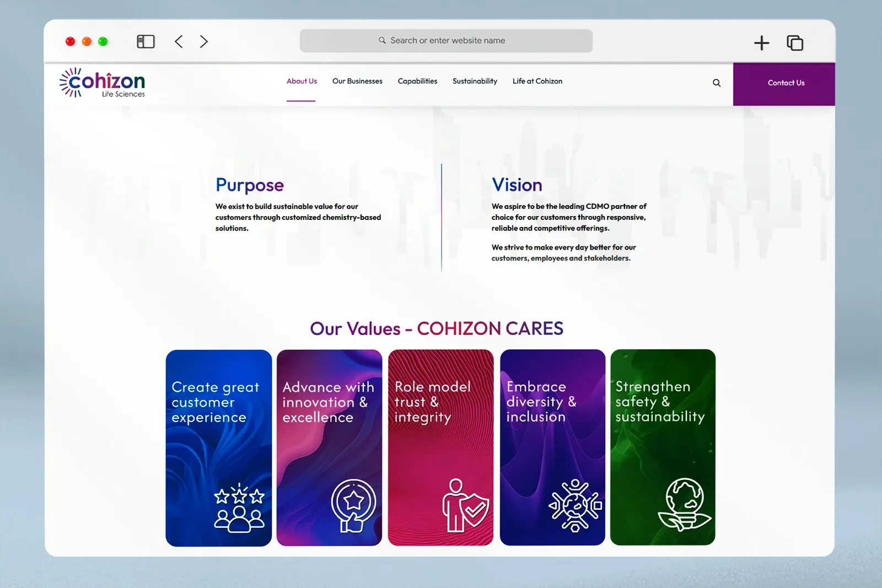This screenshot has width=882, height=588.
Task: Click the website search magnifier icon
Action: point(717,83)
